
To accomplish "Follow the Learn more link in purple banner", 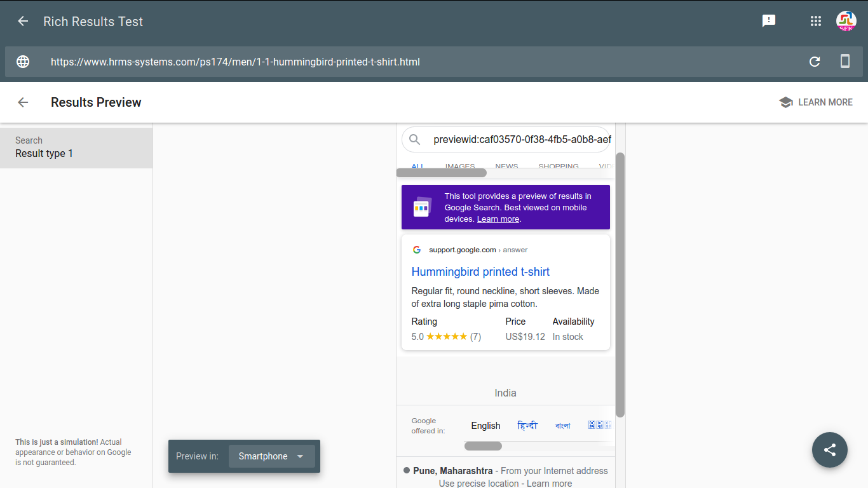I will click(498, 219).
